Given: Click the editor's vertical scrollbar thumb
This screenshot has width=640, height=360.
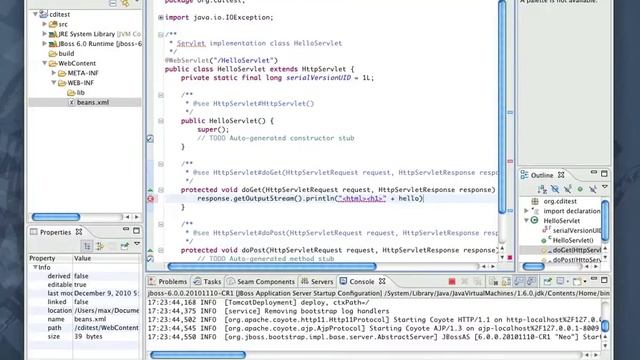Looking at the screenshot, I should (502, 107).
